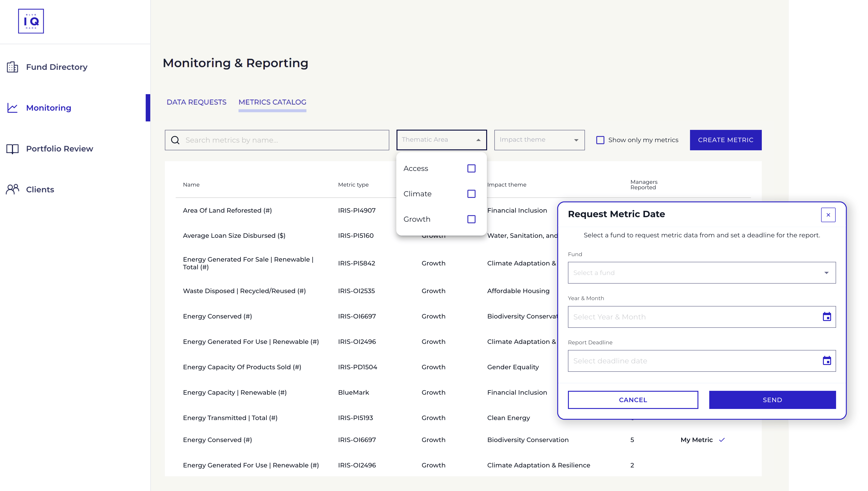
Task: Enable Show only my metrics checkbox
Action: 600,140
